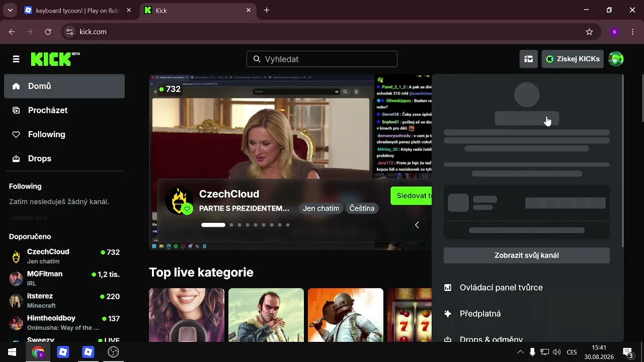Click the kick.com address bar
644x362 pixels.
click(332, 32)
